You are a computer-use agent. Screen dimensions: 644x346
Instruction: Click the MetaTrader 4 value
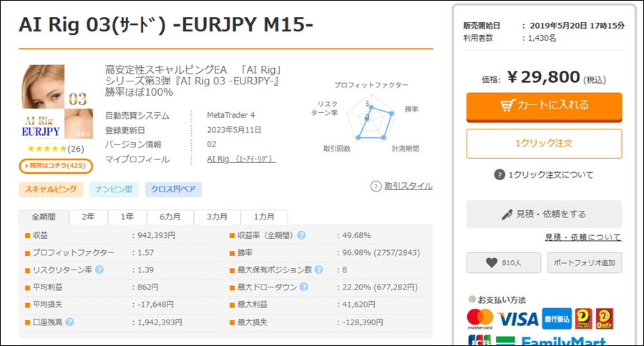tap(231, 115)
